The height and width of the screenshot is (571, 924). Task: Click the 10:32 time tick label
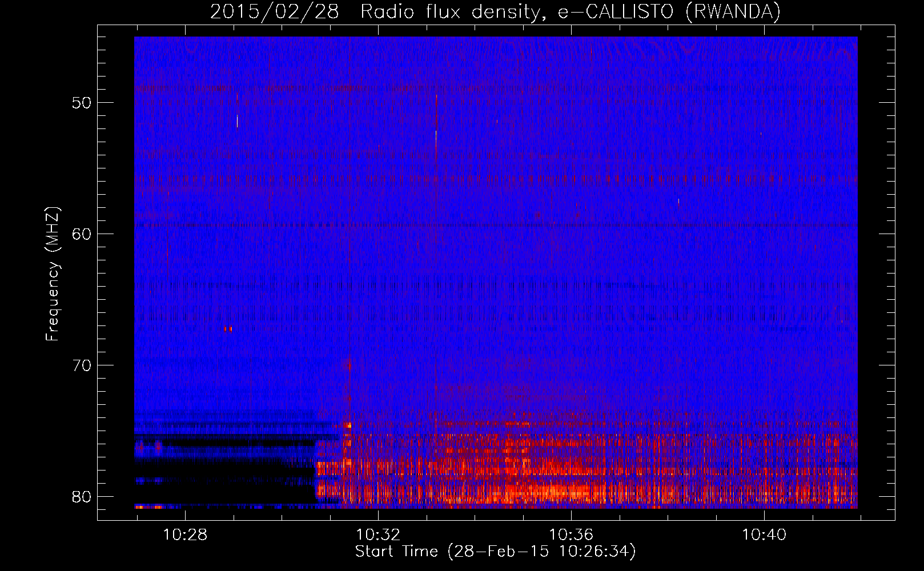378,535
